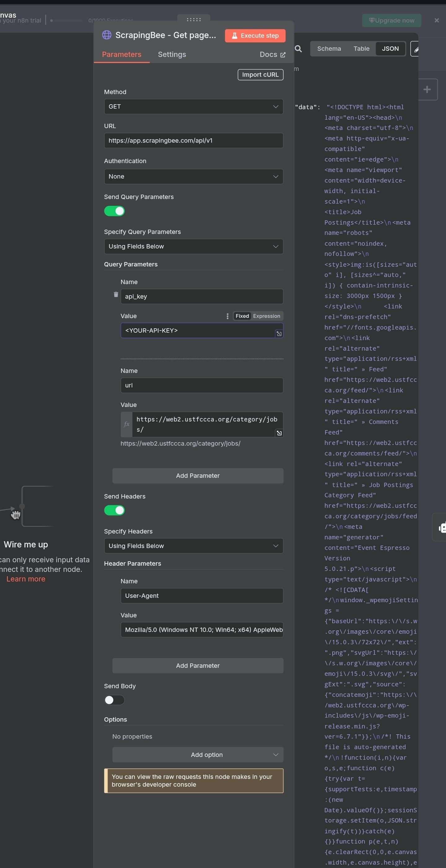Open Specify Query Parameters dropdown

tap(194, 246)
